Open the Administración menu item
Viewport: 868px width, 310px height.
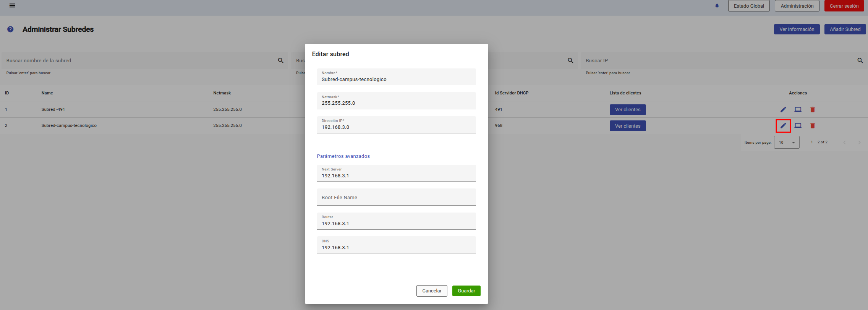[797, 6]
